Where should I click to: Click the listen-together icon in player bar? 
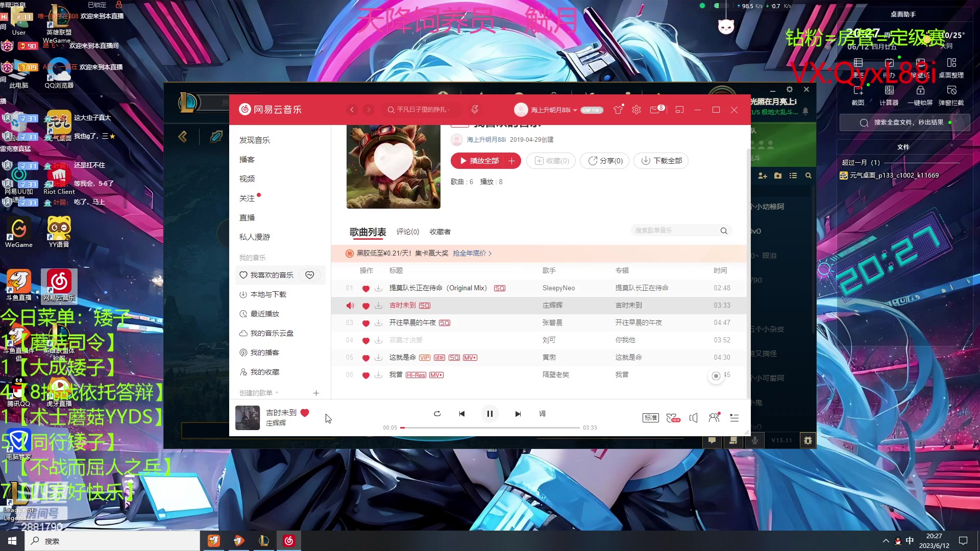714,417
